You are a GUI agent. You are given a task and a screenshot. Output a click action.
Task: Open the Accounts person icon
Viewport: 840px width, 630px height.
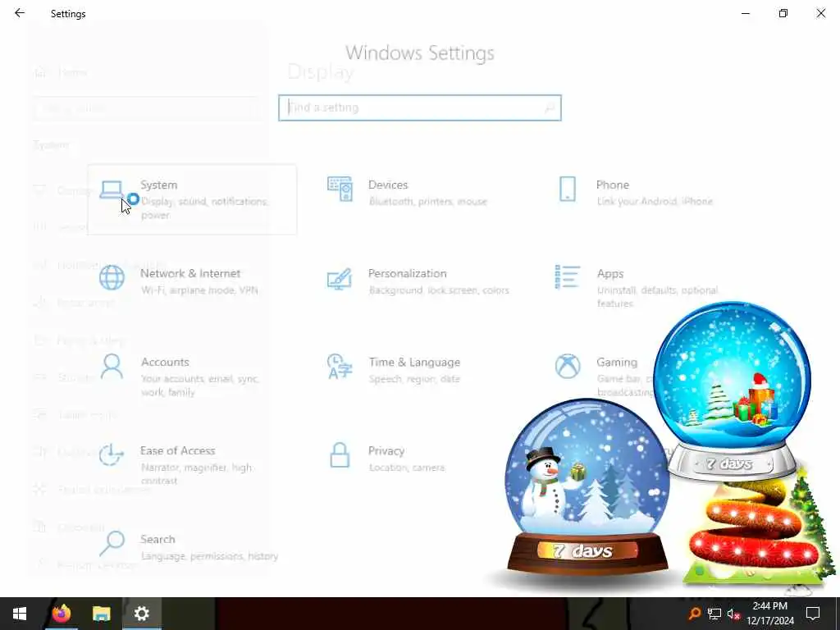coord(112,367)
